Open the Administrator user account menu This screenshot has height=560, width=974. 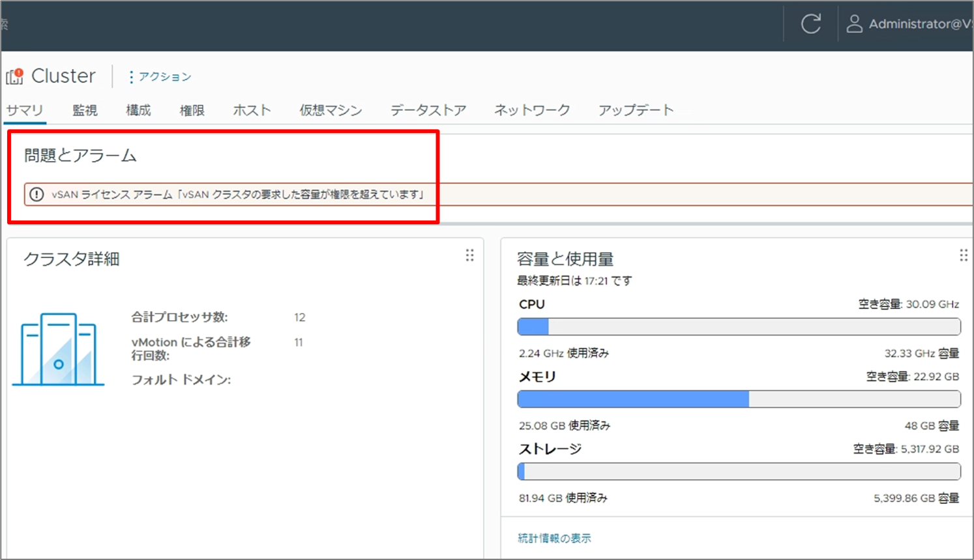pyautogui.click(x=909, y=24)
